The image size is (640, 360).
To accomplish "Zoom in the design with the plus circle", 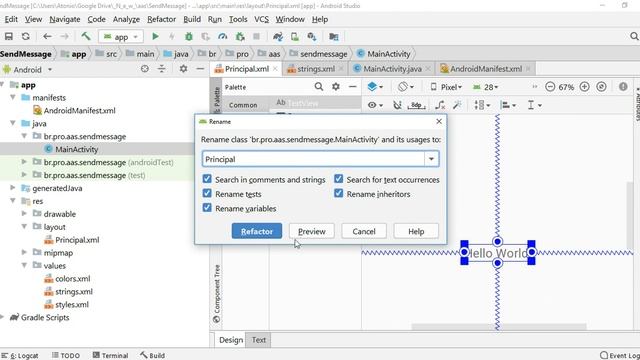I will click(584, 87).
